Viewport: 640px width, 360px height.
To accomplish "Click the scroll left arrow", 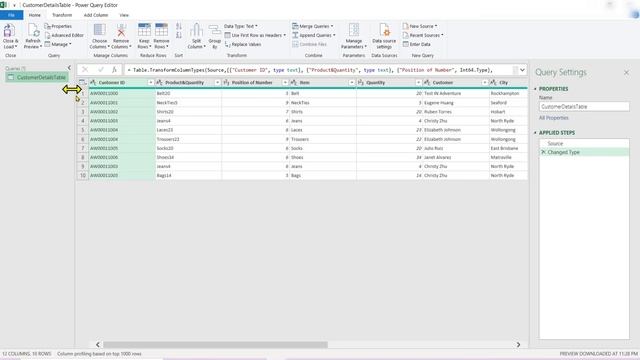I will (98, 345).
